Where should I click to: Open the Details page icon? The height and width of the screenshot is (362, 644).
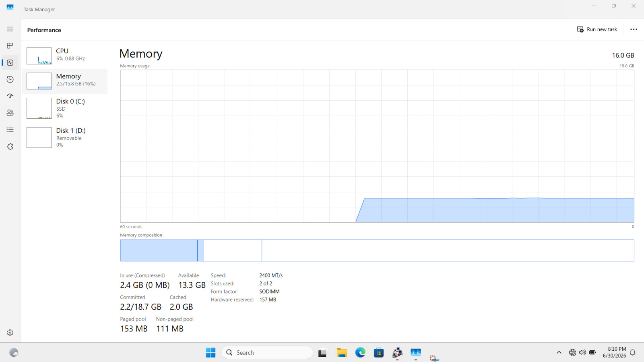(x=10, y=130)
